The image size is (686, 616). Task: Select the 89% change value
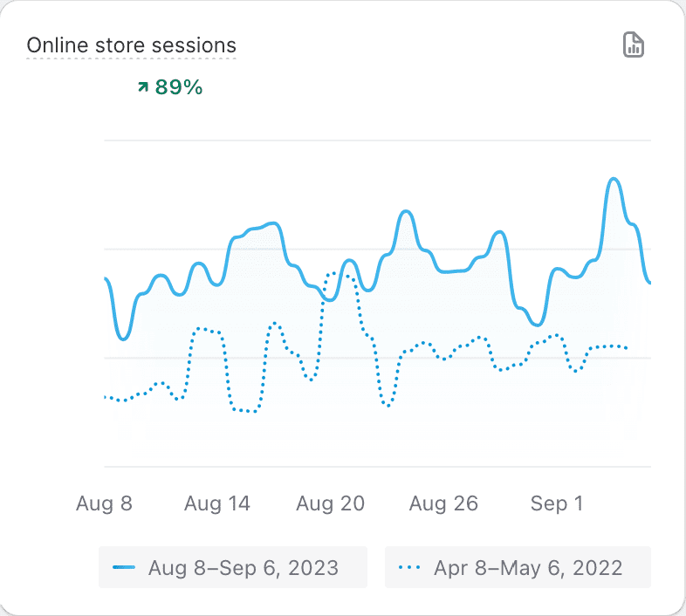179,87
